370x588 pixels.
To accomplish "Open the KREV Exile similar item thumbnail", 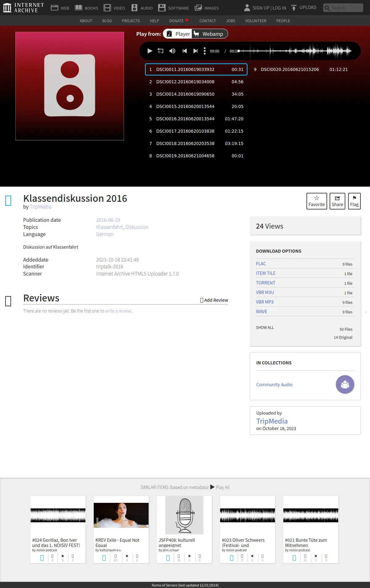I will (x=121, y=515).
